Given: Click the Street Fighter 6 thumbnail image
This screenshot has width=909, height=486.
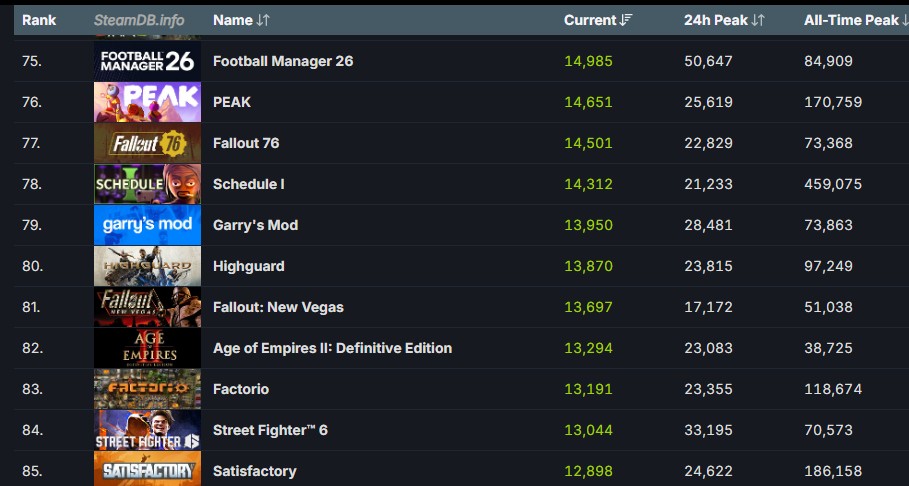Looking at the screenshot, I should click(x=147, y=430).
